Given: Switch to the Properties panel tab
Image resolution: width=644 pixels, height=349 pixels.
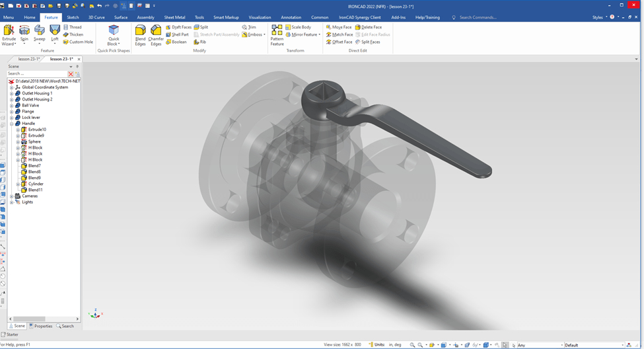Looking at the screenshot, I should coord(41,326).
